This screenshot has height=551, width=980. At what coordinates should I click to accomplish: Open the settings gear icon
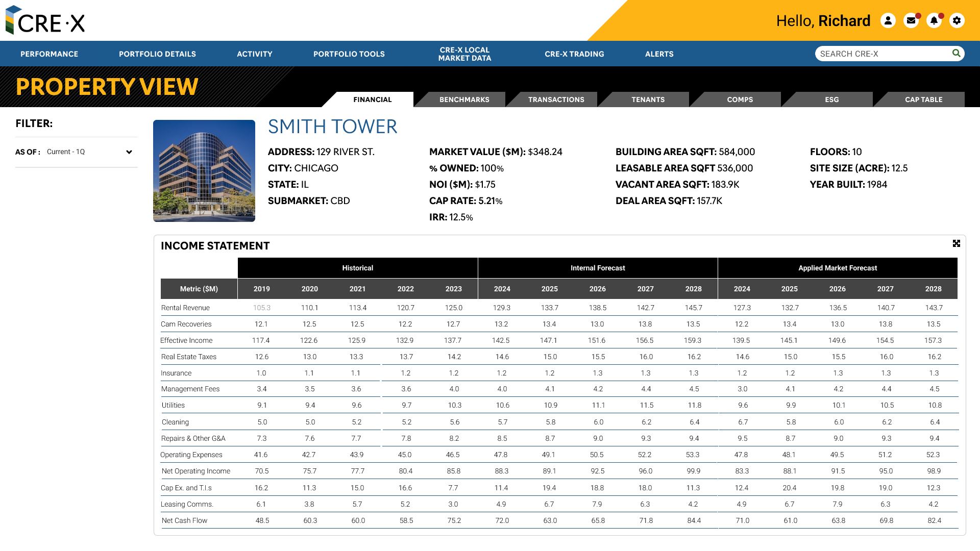pyautogui.click(x=957, y=20)
